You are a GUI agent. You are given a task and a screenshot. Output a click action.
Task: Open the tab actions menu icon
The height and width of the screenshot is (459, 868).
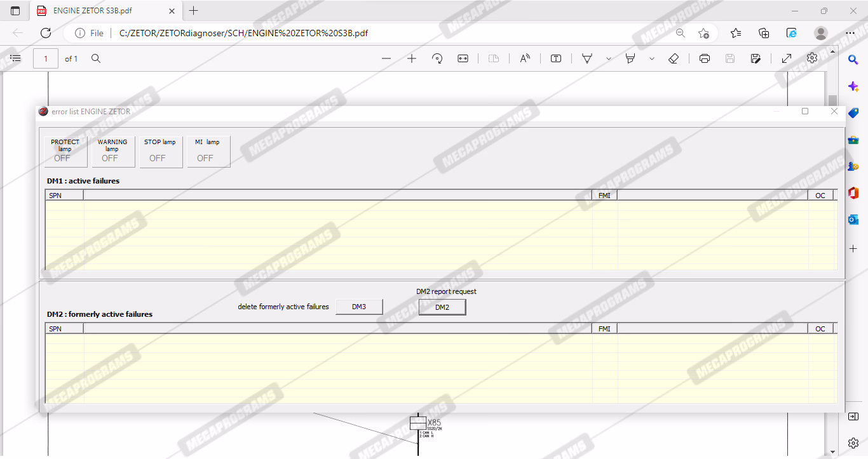point(15,11)
